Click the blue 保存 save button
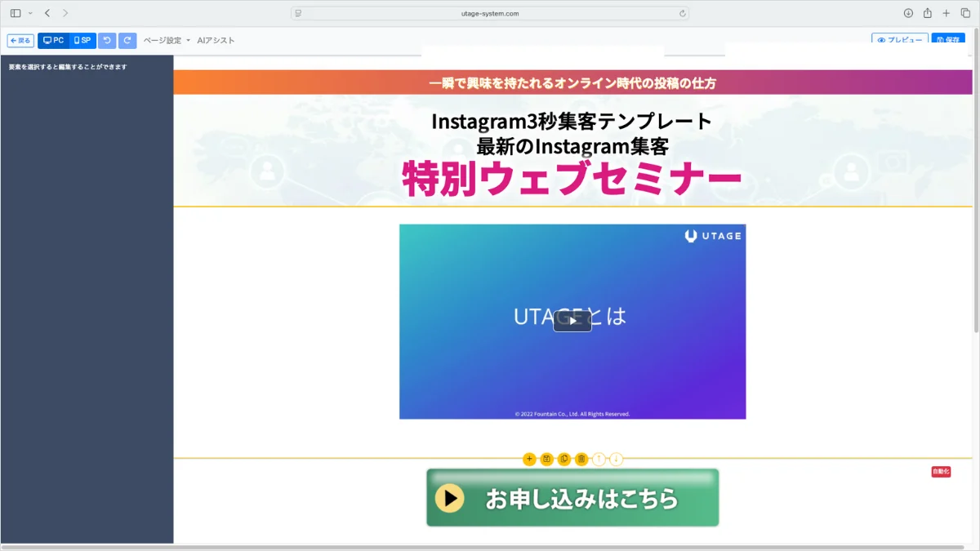 [x=948, y=39]
